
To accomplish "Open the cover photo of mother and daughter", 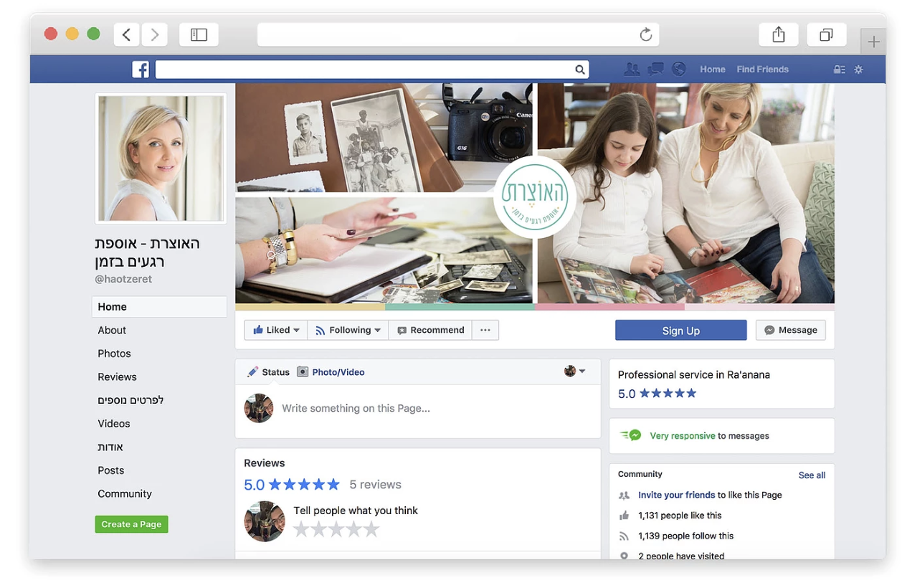I will coord(686,193).
